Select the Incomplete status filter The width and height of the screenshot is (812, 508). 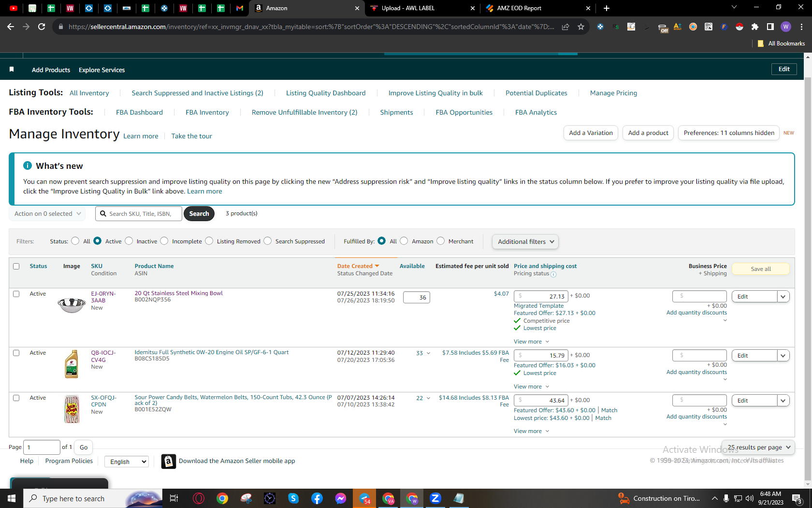pos(164,241)
